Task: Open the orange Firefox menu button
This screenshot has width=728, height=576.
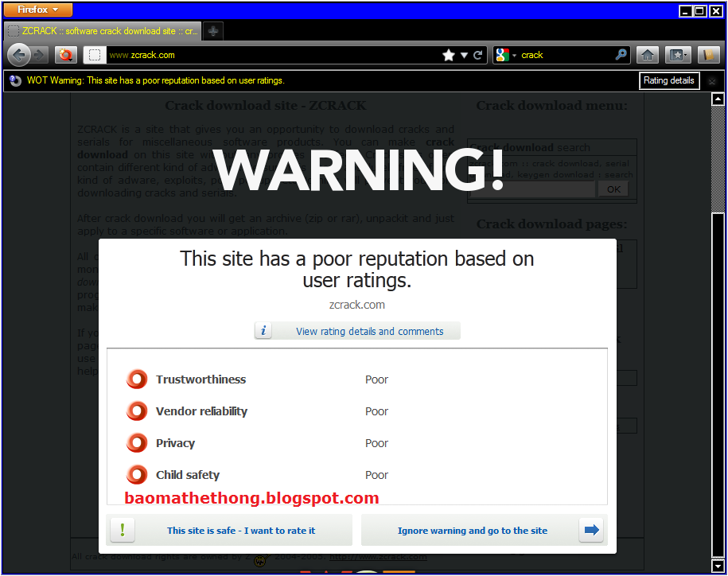Action: (x=38, y=10)
